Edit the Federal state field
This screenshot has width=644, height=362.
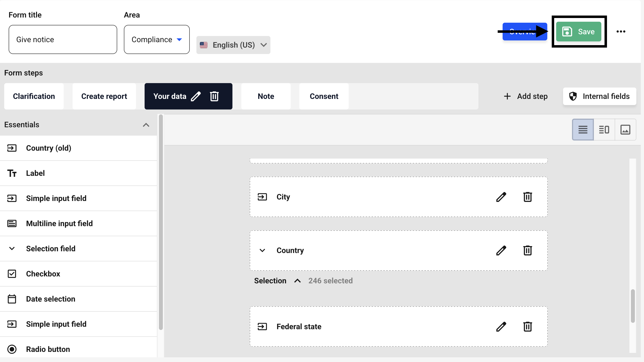pyautogui.click(x=501, y=327)
